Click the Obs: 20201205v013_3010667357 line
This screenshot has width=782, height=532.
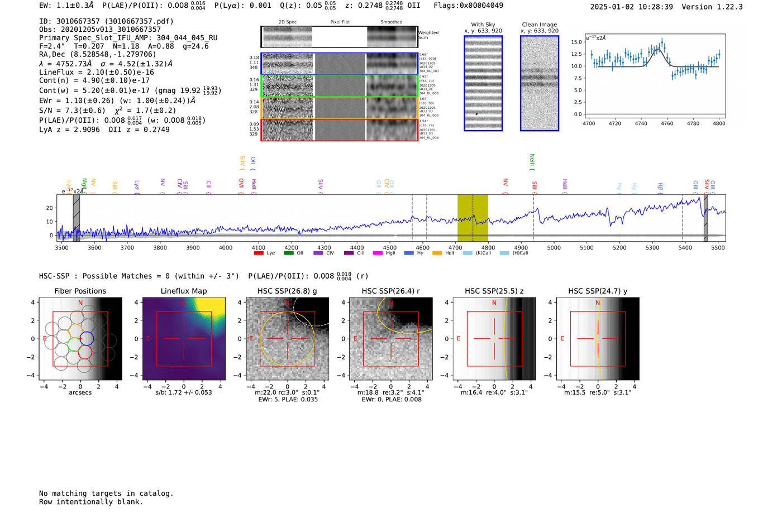click(100, 30)
